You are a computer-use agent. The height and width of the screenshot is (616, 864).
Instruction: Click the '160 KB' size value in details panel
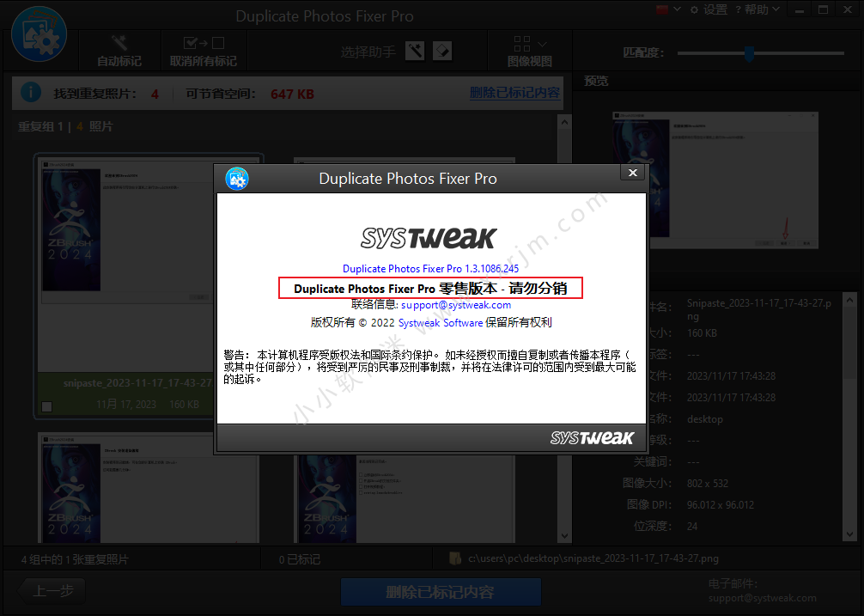702,333
